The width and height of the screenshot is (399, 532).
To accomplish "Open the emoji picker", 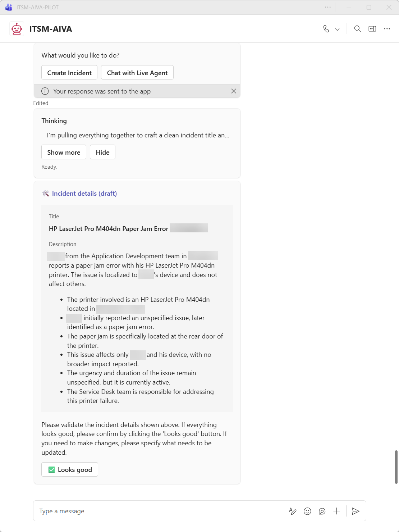I will coord(307,511).
